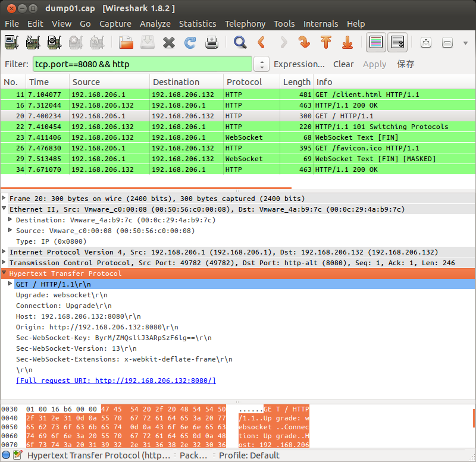This screenshot has width=476, height=462.
Task: Zoom out with minus icon
Action: pos(447,42)
